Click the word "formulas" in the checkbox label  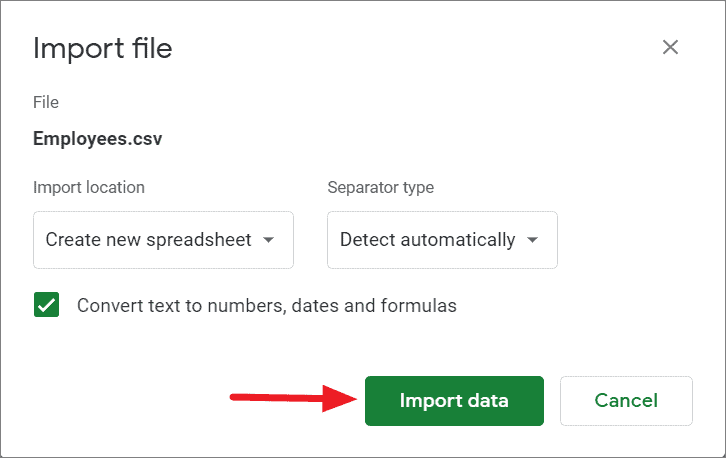click(x=419, y=306)
